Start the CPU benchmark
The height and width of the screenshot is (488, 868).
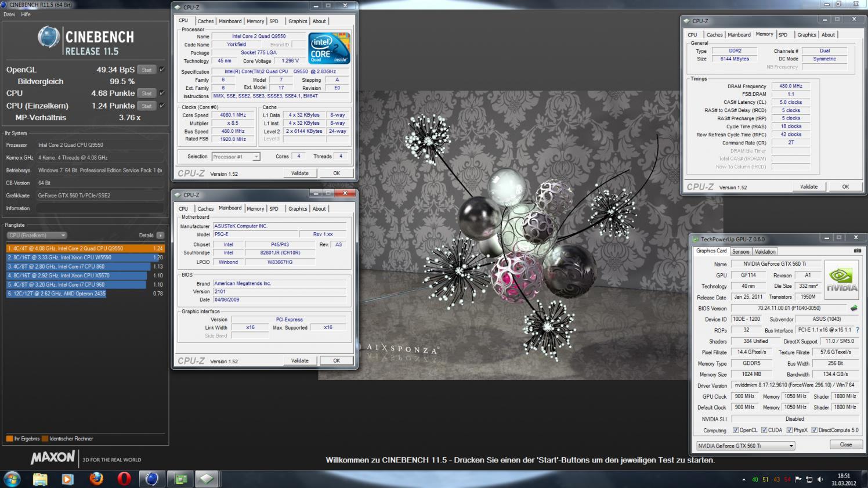(x=147, y=93)
